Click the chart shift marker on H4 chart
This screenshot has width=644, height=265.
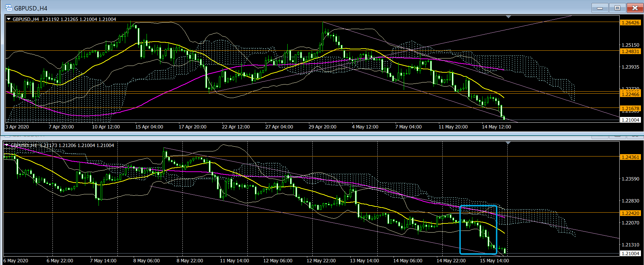[508, 17]
